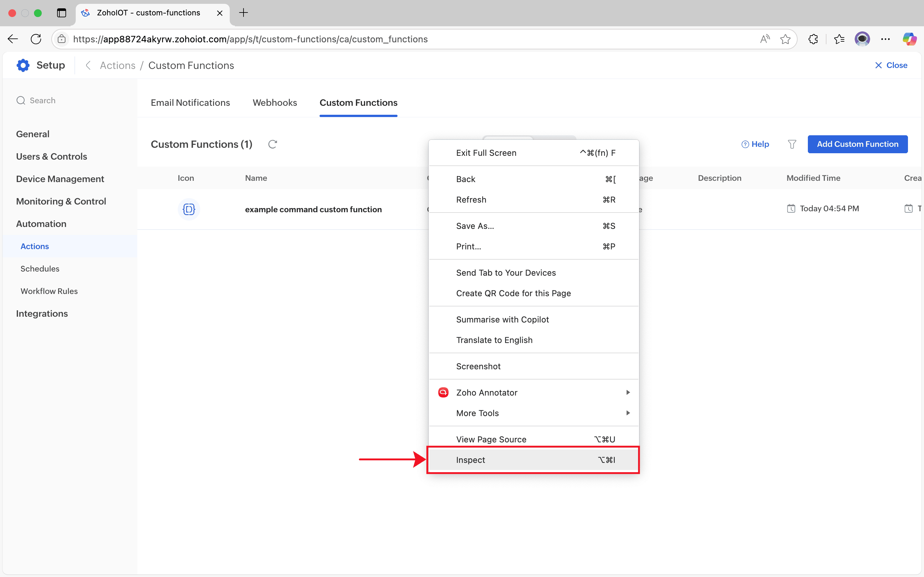This screenshot has width=924, height=577.
Task: Open Workflow Rules in the sidebar
Action: coord(49,291)
